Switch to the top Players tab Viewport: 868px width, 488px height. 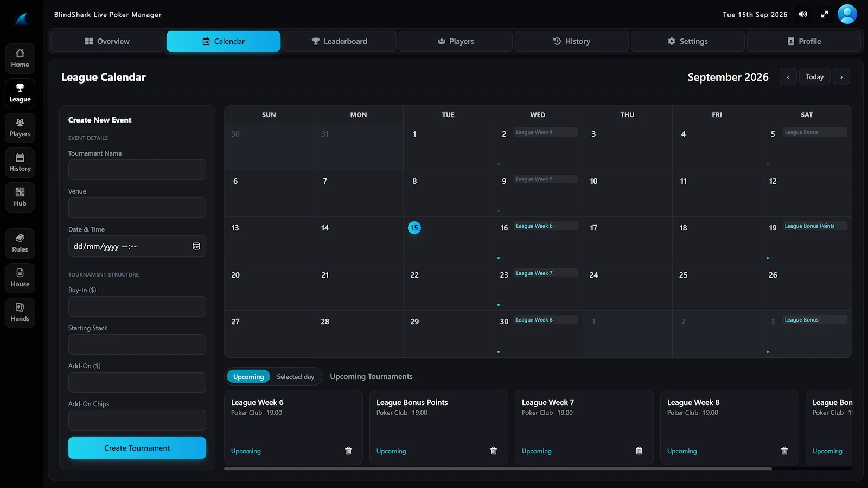(456, 41)
